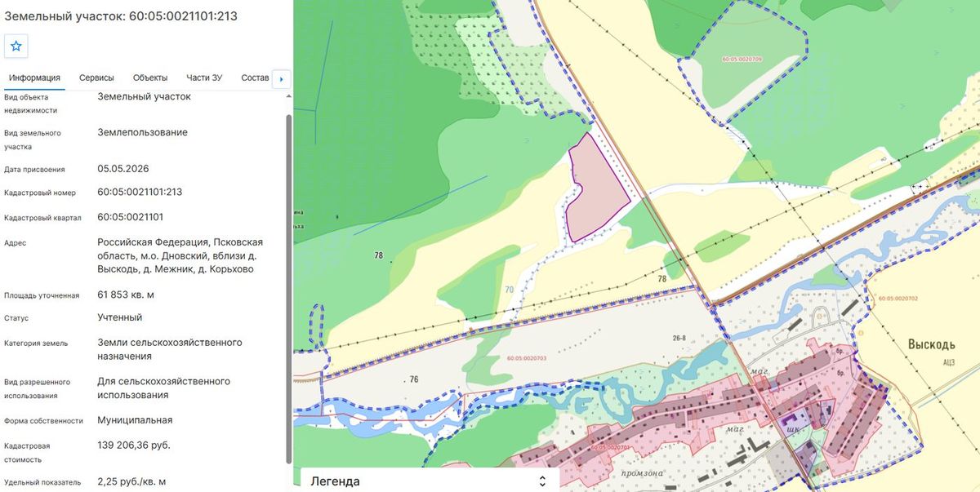Click the Выскодь village label on the map

pos(931,344)
